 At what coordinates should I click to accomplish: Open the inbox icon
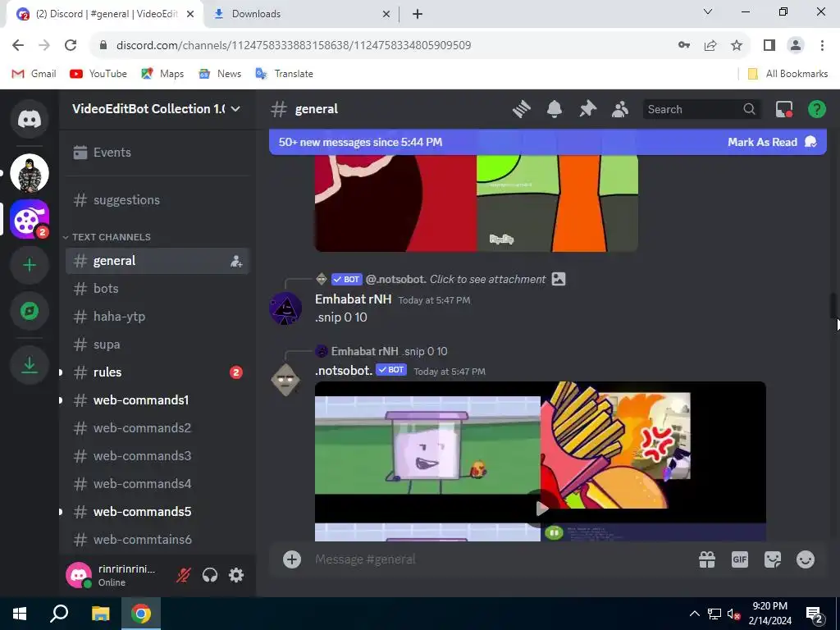pos(784,109)
